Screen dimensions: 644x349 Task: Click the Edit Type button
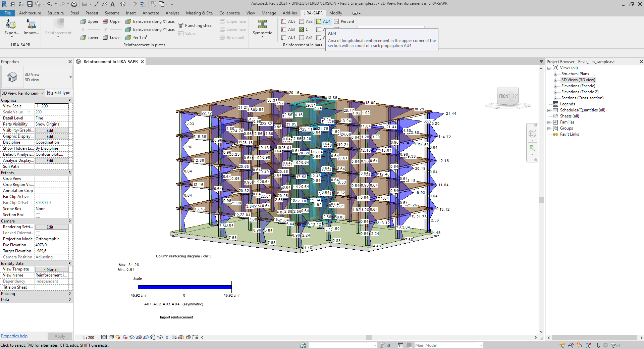point(59,93)
